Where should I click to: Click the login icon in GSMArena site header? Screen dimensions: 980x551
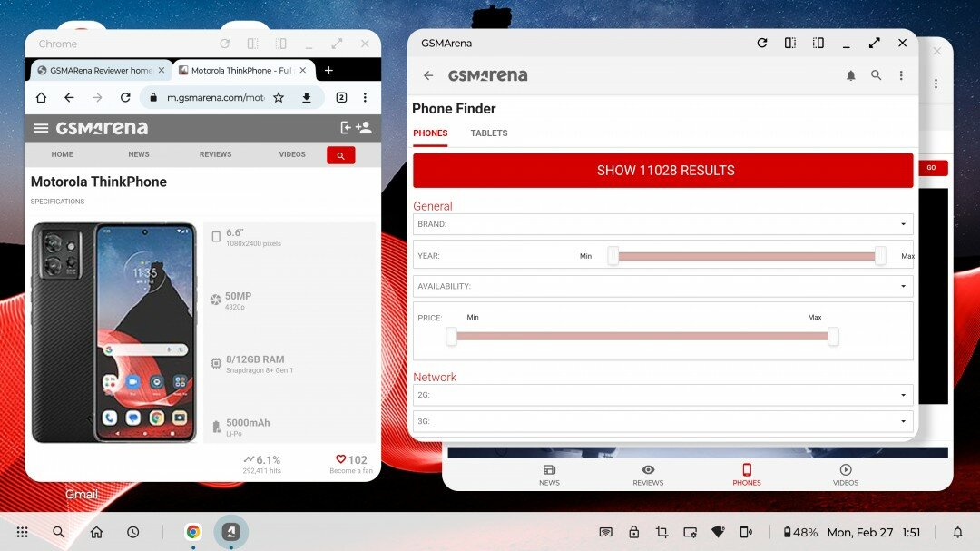coord(345,128)
